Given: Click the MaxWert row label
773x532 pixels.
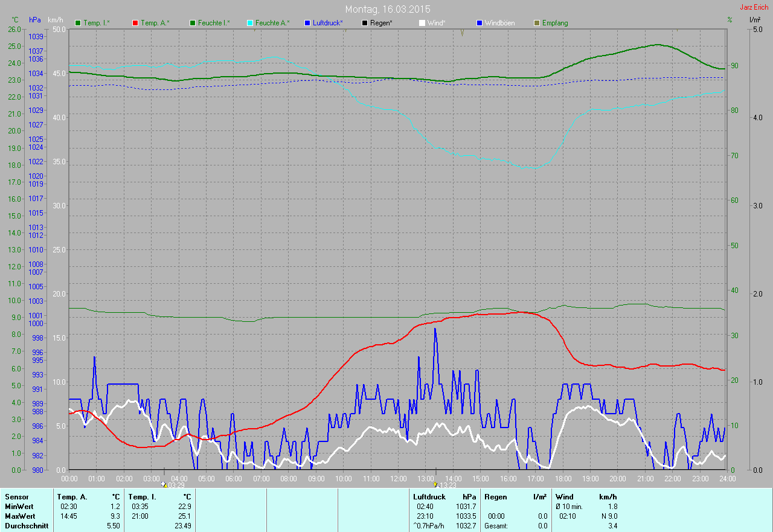Looking at the screenshot, I should [x=20, y=516].
